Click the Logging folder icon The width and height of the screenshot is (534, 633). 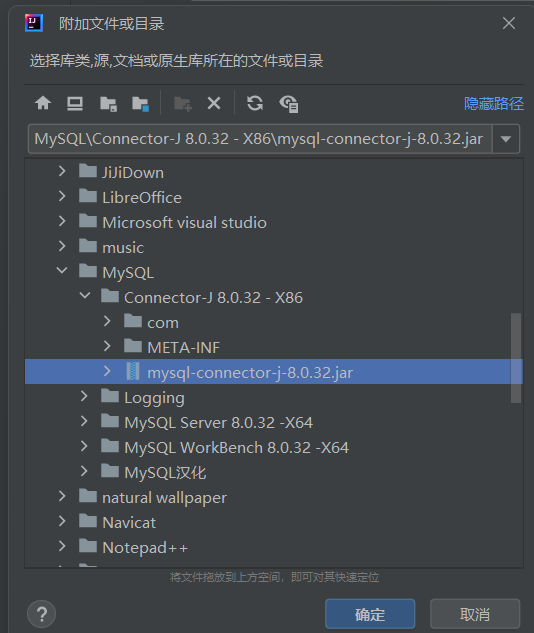tap(110, 396)
